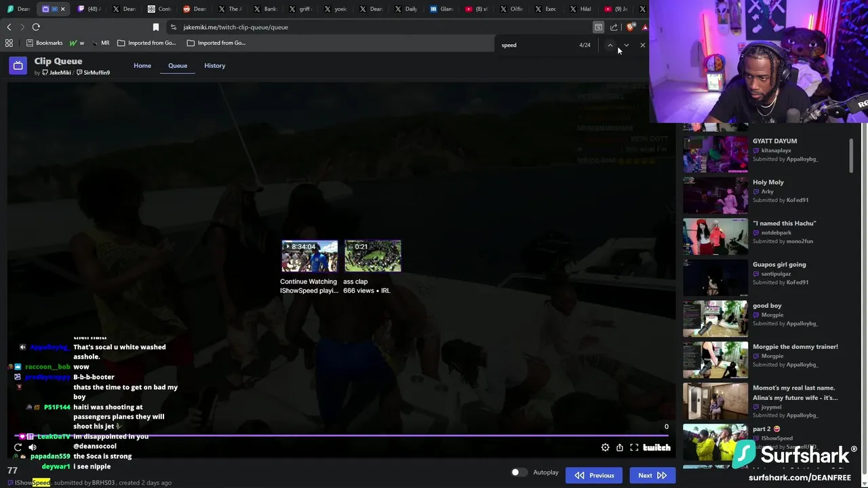Click the 'Continue Watching' IShowSpeed thumbnail
This screenshot has height=488, width=868.
pos(309,256)
